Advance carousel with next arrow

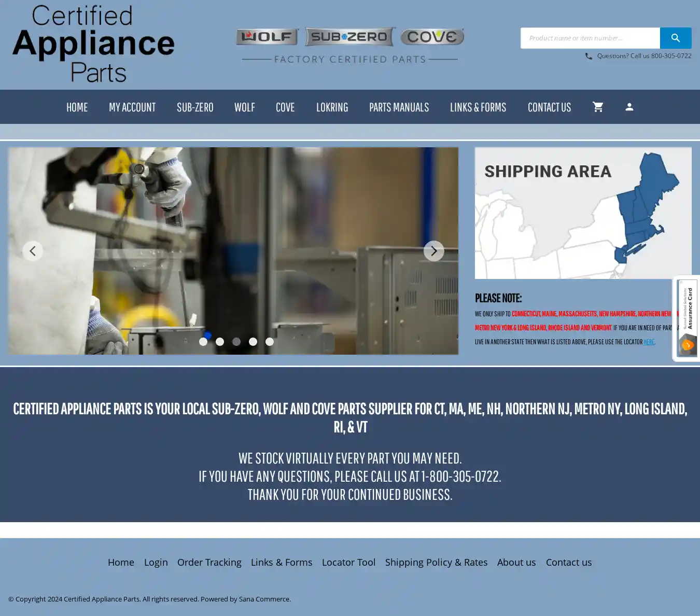tap(433, 251)
